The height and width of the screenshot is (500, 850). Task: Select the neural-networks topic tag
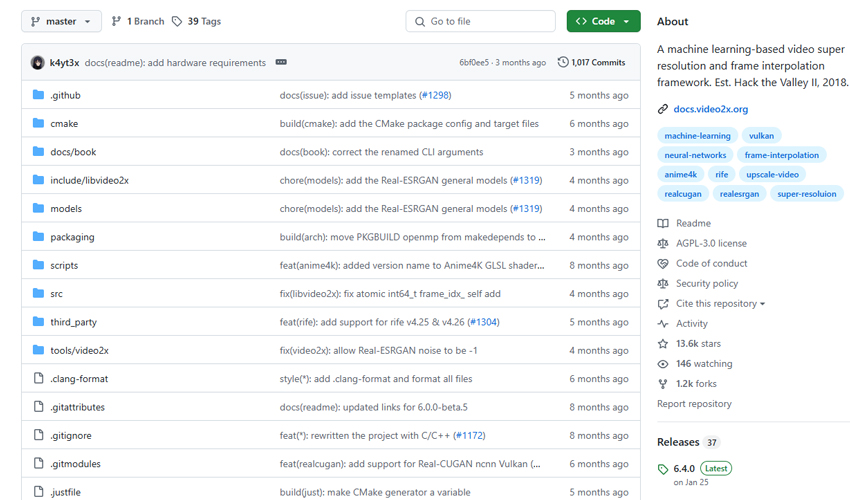pos(695,155)
